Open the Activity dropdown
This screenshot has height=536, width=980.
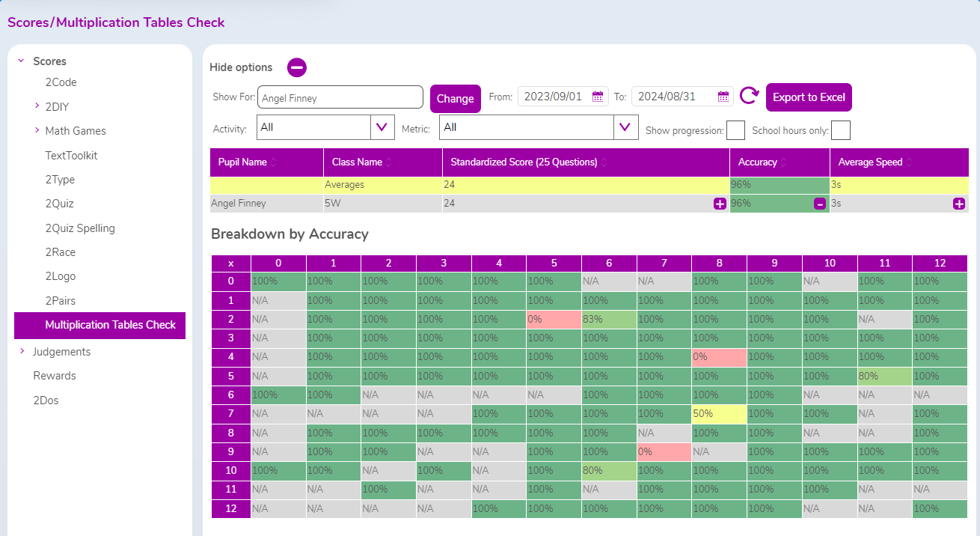click(382, 127)
